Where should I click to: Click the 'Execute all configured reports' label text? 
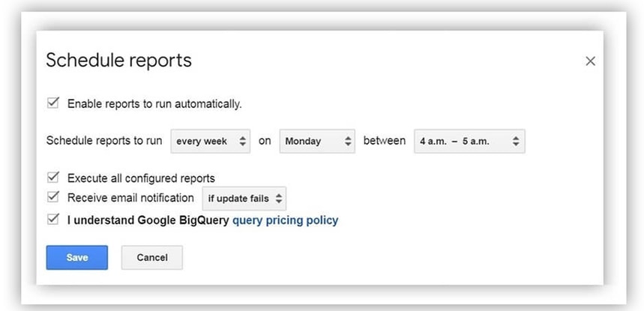[x=141, y=178]
